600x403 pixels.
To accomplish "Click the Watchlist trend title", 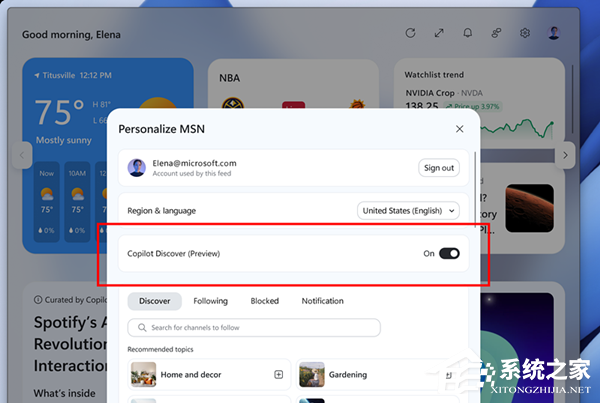I will (x=434, y=75).
